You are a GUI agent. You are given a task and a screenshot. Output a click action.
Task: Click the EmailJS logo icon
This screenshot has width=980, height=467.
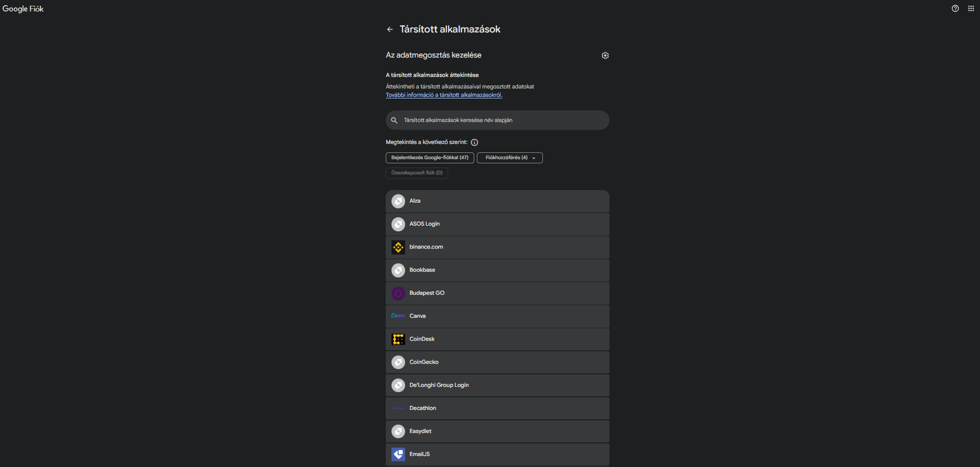[398, 454]
